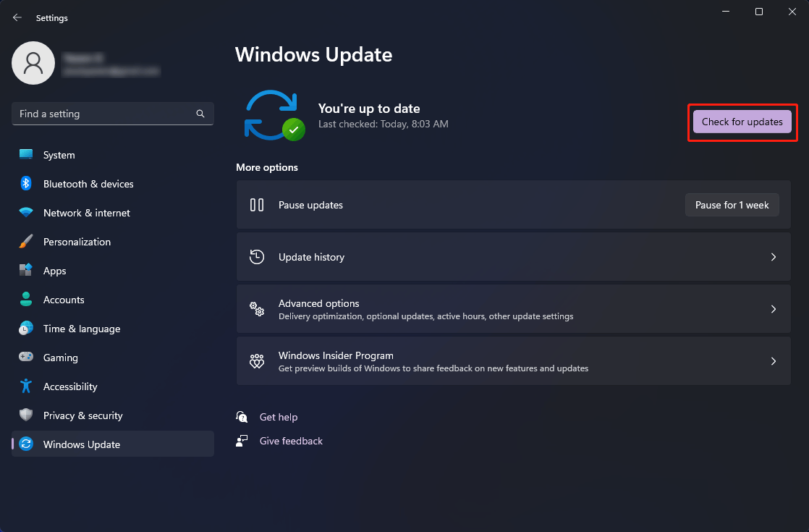Click Pause for 1 week button
809x532 pixels.
(732, 205)
